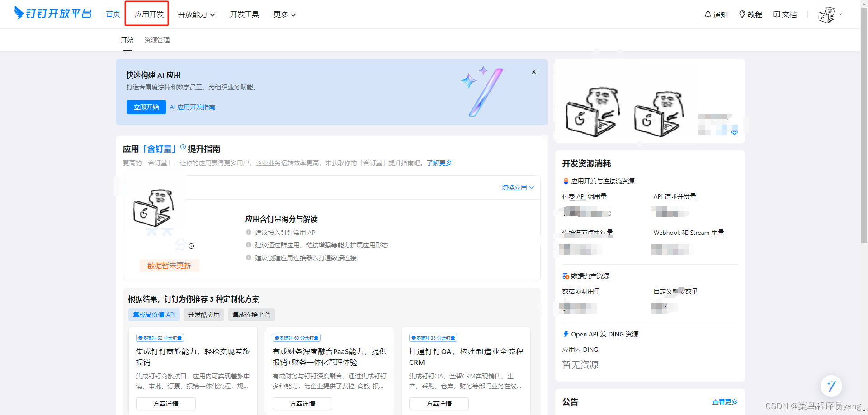Screen dimensions: 868x415
Task: Click 查看更多 in 公告 section
Action: (725, 402)
